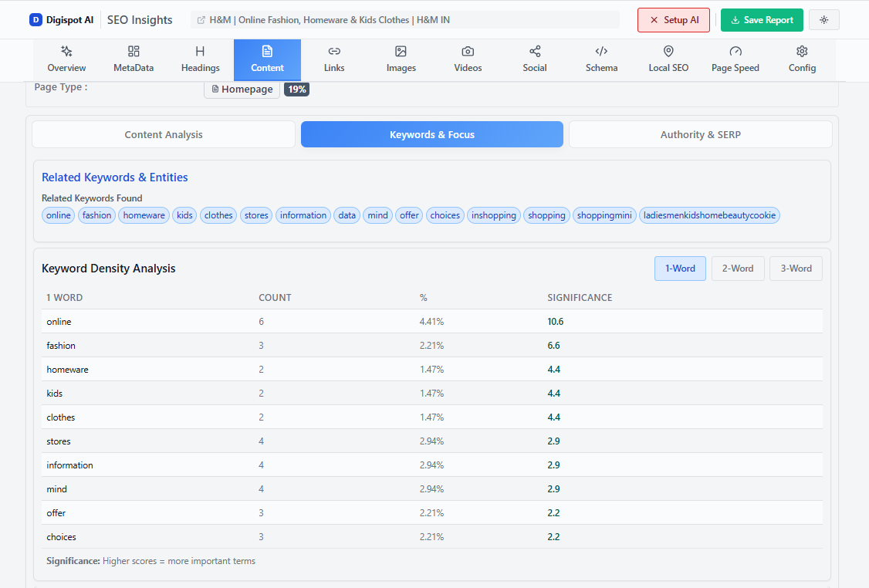869x588 pixels.
Task: Show 3-Word keyword density
Action: [796, 269]
